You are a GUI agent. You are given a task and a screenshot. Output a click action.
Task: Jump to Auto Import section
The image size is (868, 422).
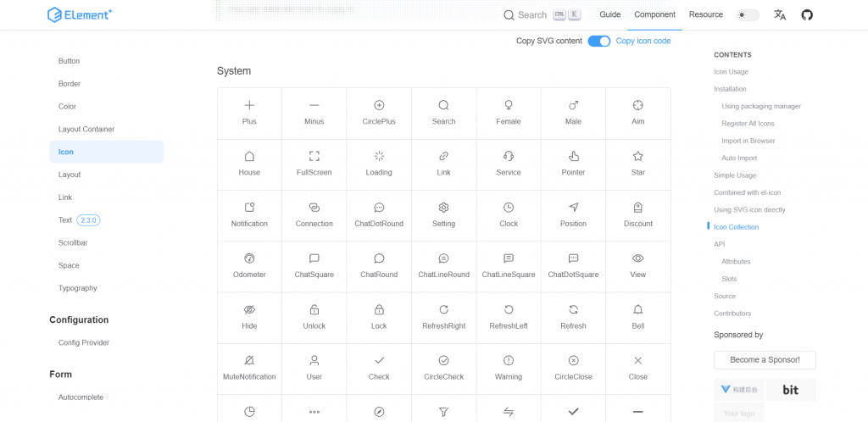click(x=739, y=158)
